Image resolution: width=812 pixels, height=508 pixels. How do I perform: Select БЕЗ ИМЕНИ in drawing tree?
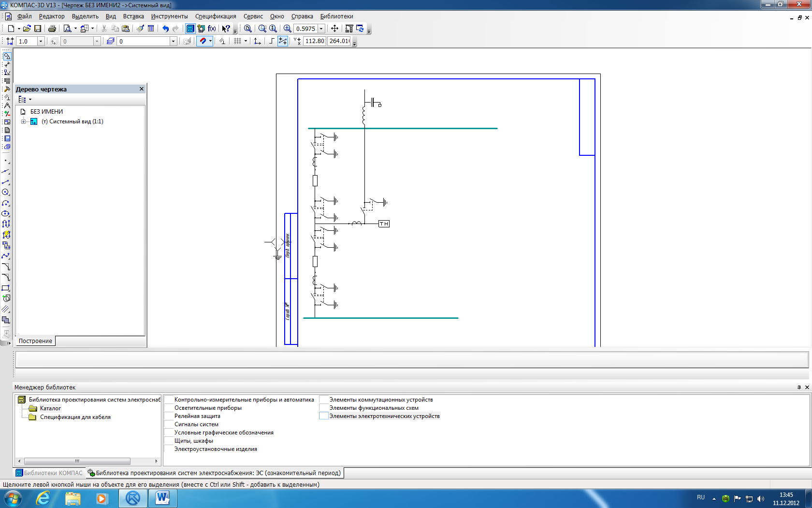[x=46, y=112]
